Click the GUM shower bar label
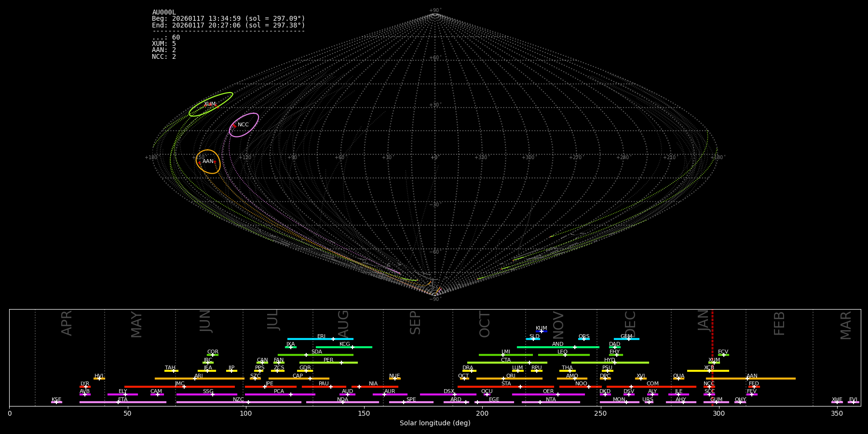The width and height of the screenshot is (868, 434). point(717,400)
